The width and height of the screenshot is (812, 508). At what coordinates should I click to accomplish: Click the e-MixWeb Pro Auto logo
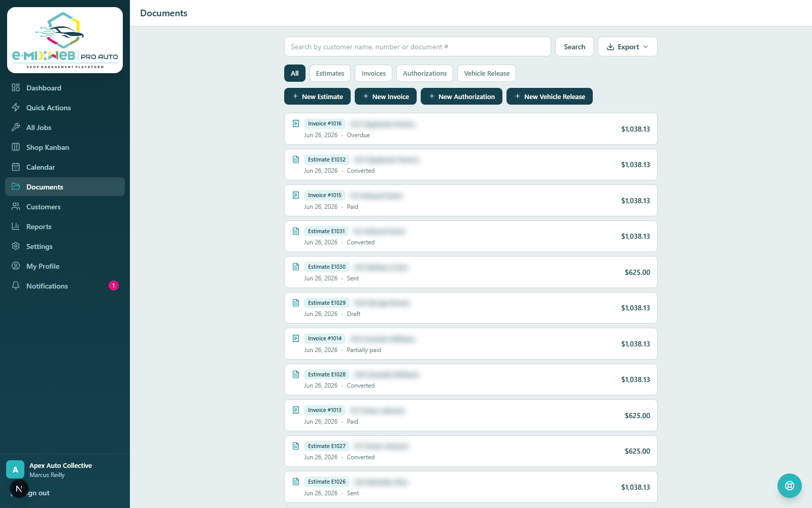(65, 40)
